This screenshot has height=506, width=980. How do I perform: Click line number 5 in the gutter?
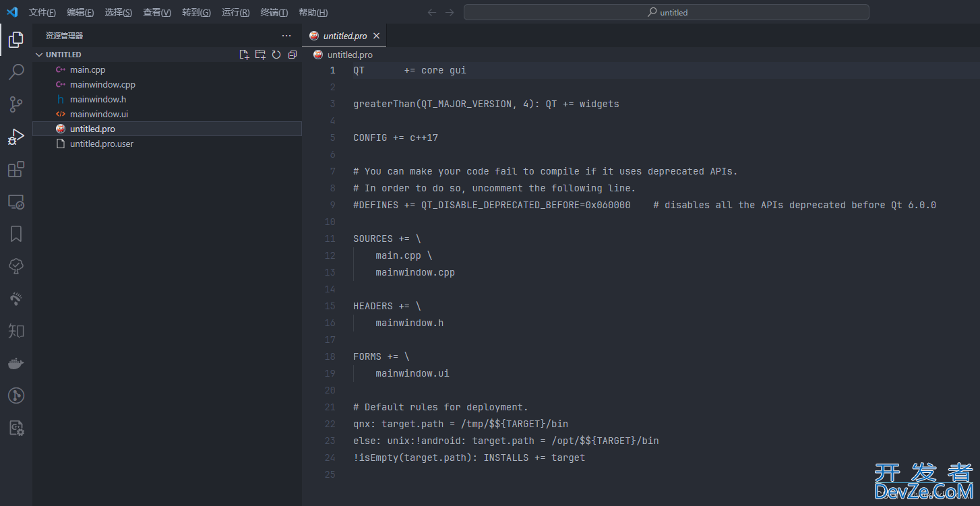tap(332, 137)
